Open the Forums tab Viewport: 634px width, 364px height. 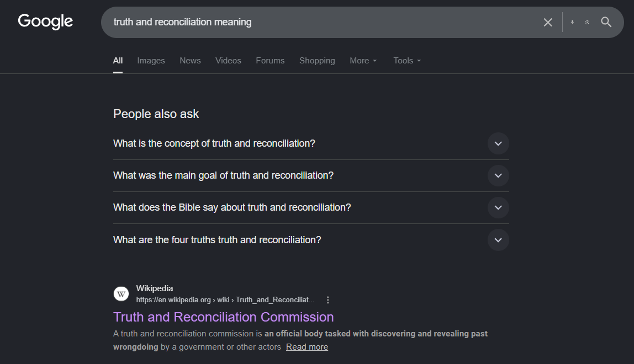click(x=270, y=61)
